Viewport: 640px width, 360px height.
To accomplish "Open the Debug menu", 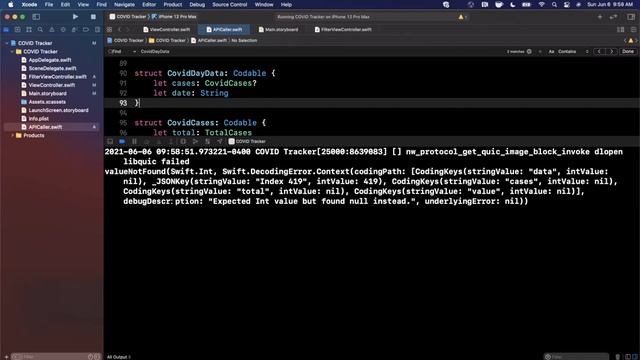I will point(197,4).
